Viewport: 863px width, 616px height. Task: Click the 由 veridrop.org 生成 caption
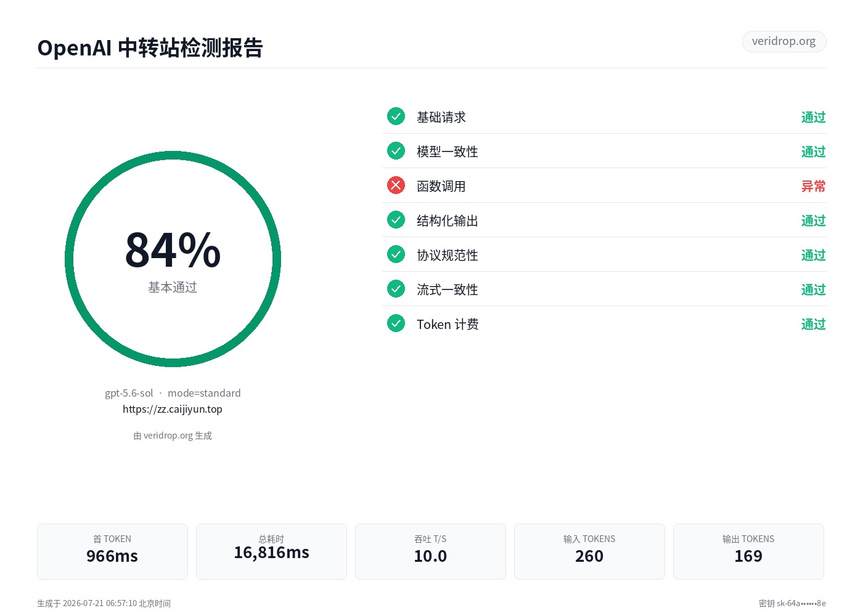pyautogui.click(x=173, y=436)
